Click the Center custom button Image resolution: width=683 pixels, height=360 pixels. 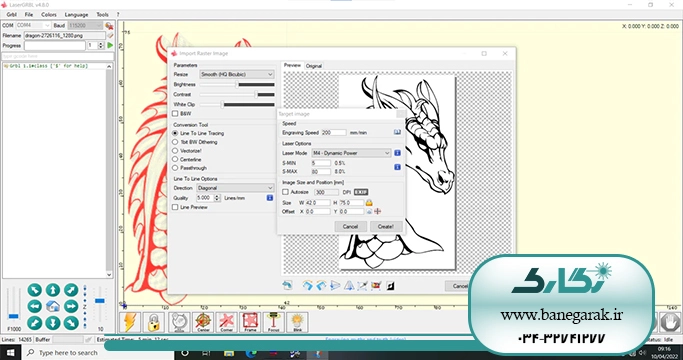[203, 322]
